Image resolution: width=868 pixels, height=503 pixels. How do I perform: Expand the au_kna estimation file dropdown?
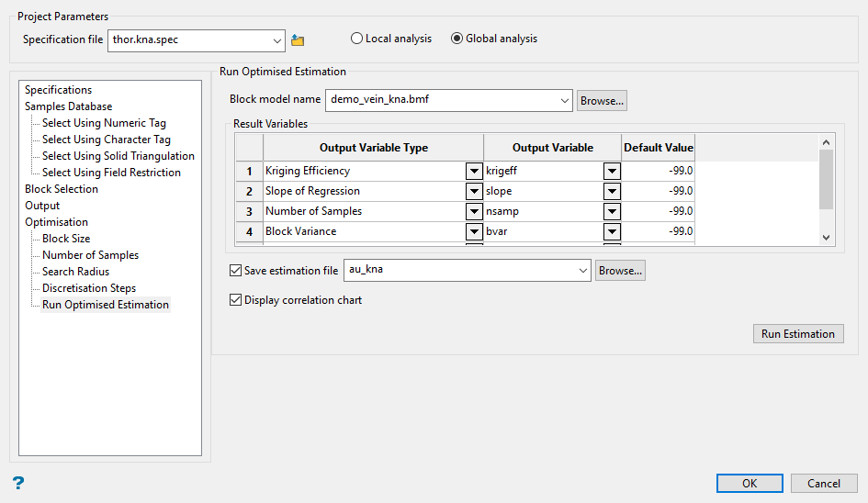582,271
